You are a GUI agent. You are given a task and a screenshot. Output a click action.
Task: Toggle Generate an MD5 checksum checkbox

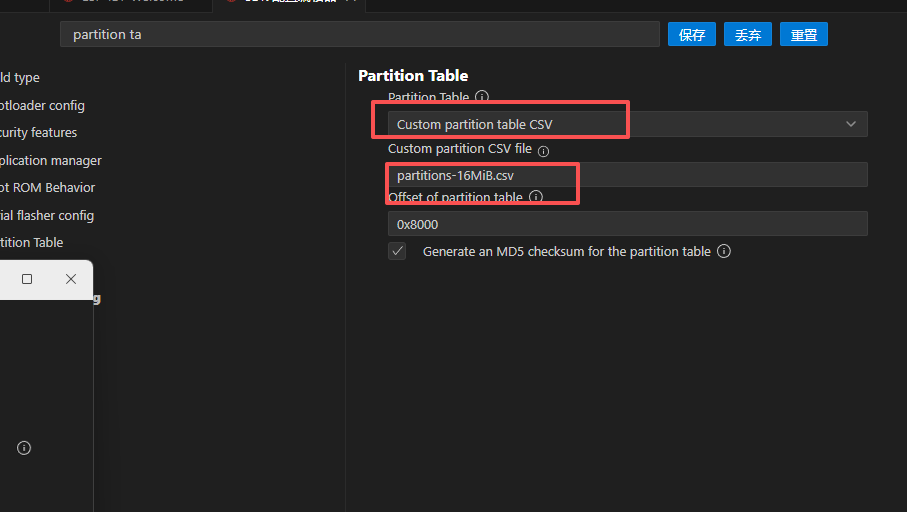tap(397, 251)
